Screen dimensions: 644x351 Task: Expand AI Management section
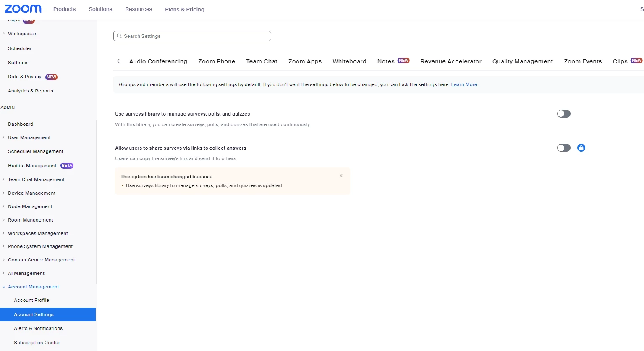pos(4,273)
